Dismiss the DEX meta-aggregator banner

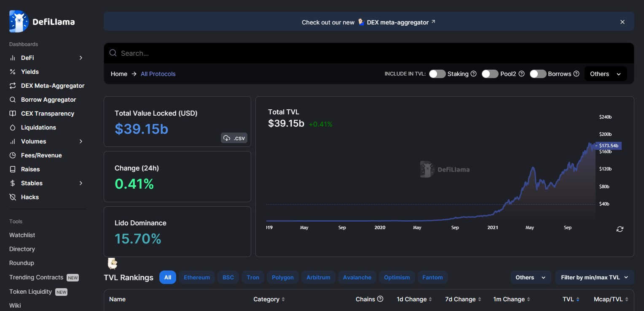point(622,22)
